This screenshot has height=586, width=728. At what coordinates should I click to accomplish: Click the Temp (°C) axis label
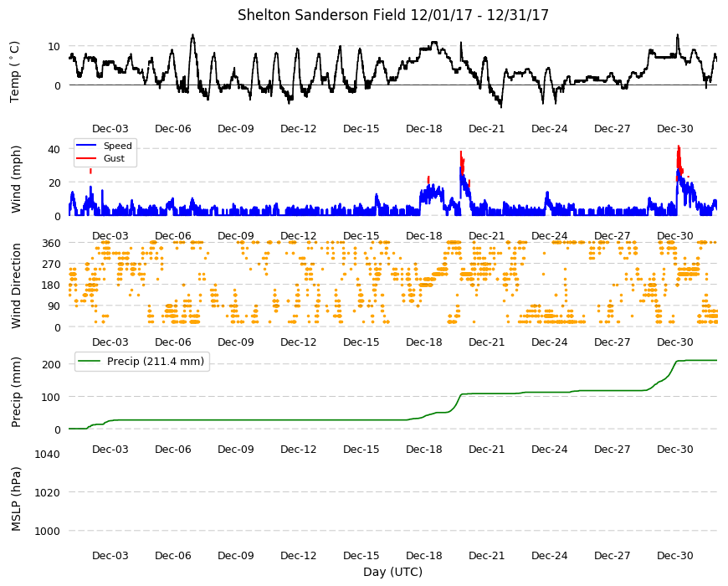pyautogui.click(x=15, y=72)
